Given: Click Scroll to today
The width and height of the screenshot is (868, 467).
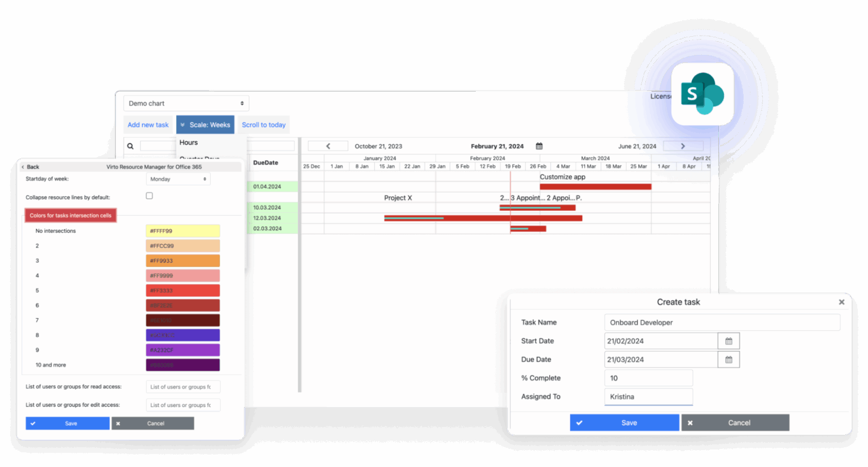Looking at the screenshot, I should tap(263, 124).
